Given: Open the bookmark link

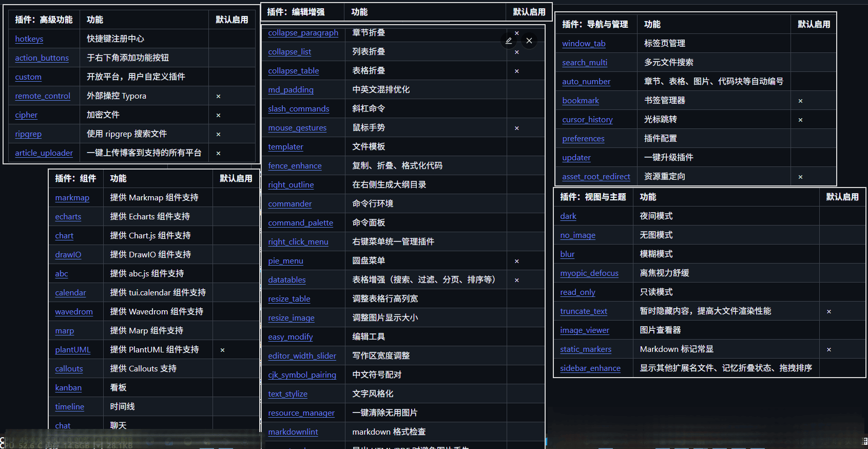Looking at the screenshot, I should [x=581, y=101].
